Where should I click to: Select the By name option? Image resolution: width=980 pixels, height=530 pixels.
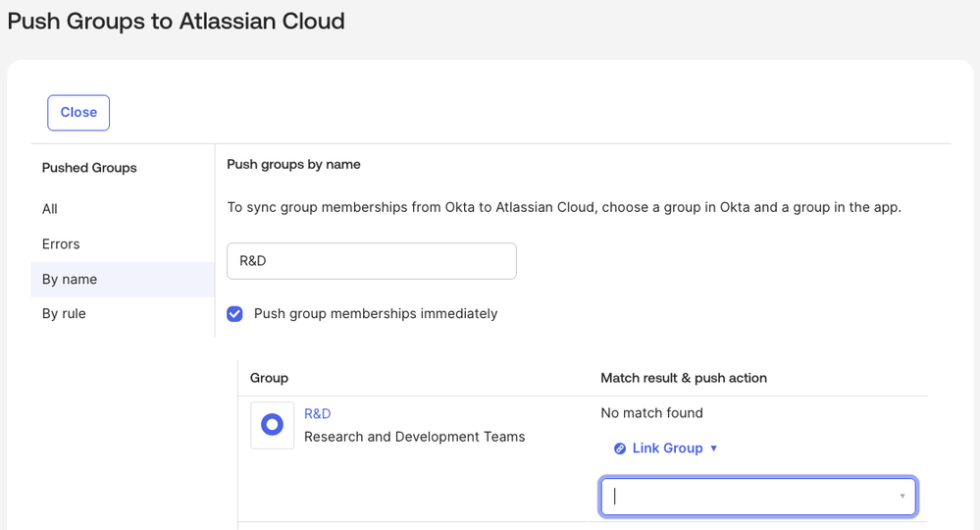tap(70, 280)
